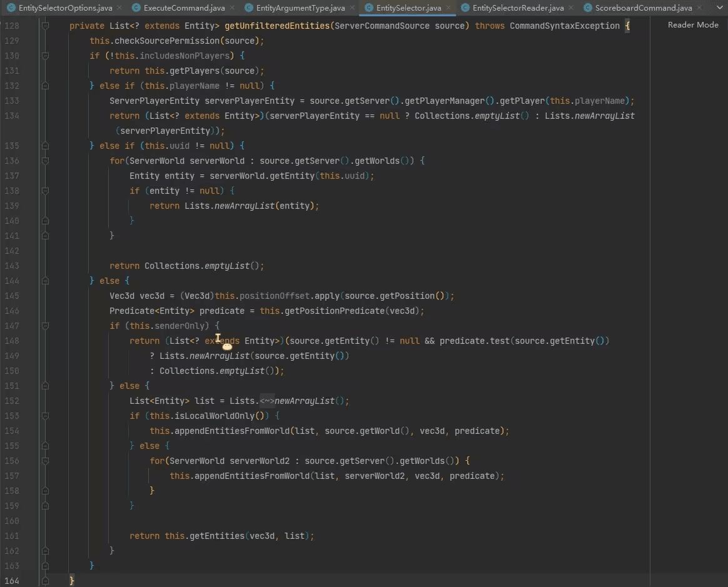Click the fold end marker at line 162
The height and width of the screenshot is (587, 728).
pyautogui.click(x=45, y=551)
